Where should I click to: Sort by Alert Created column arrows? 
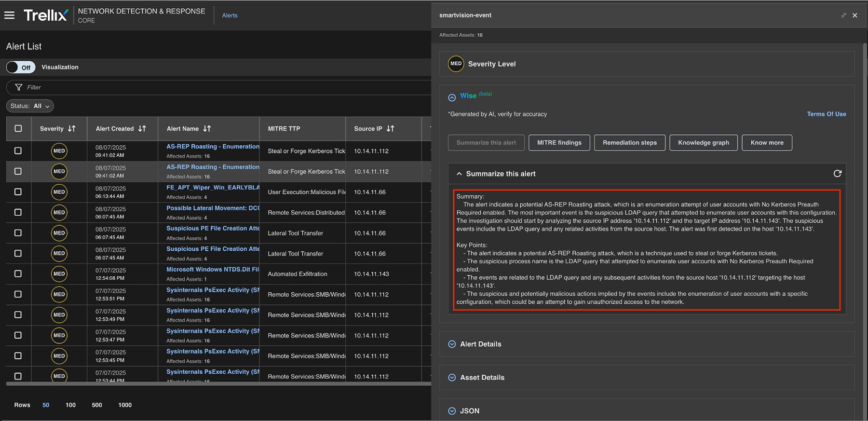coord(142,129)
